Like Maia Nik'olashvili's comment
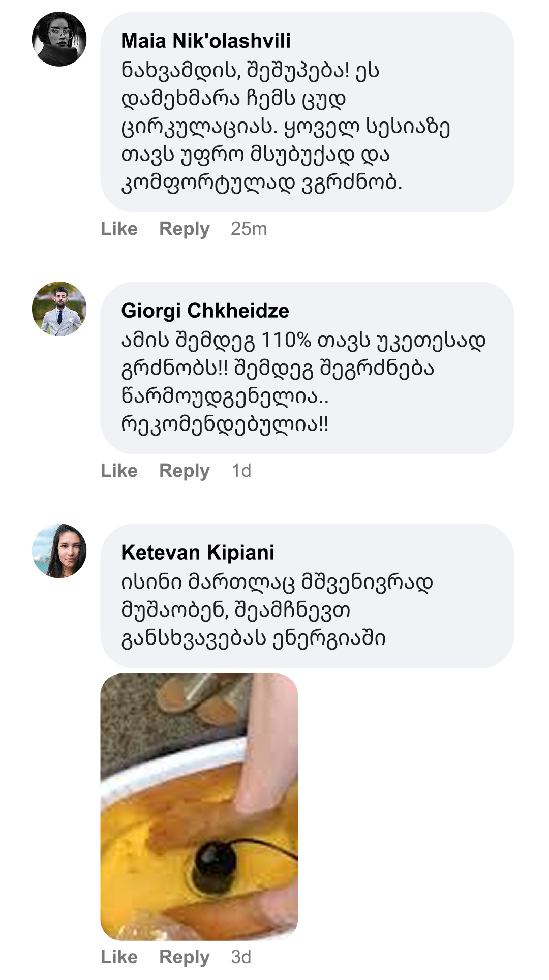 119,229
